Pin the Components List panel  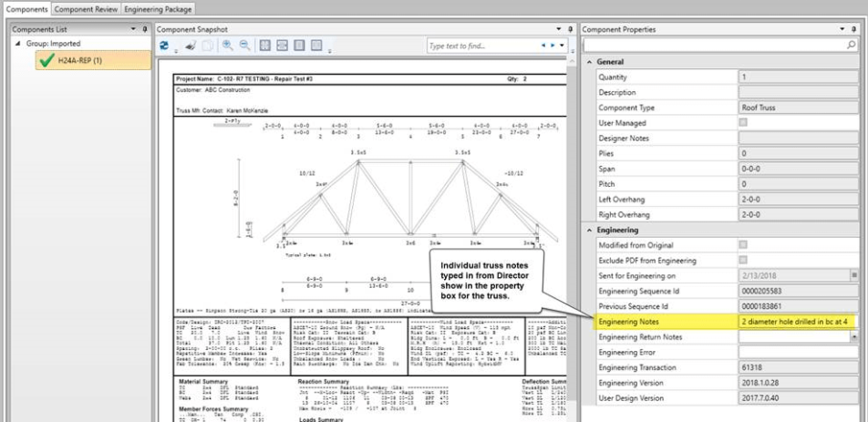[x=145, y=29]
